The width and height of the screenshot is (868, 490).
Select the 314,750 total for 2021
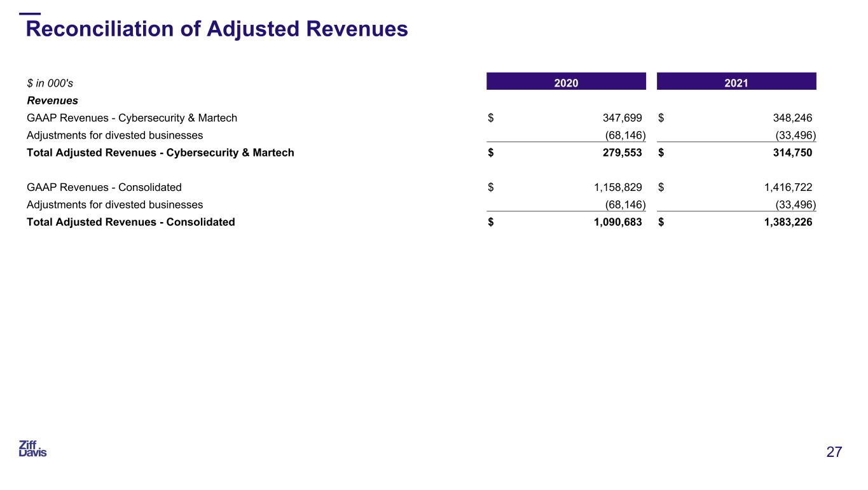[790, 153]
